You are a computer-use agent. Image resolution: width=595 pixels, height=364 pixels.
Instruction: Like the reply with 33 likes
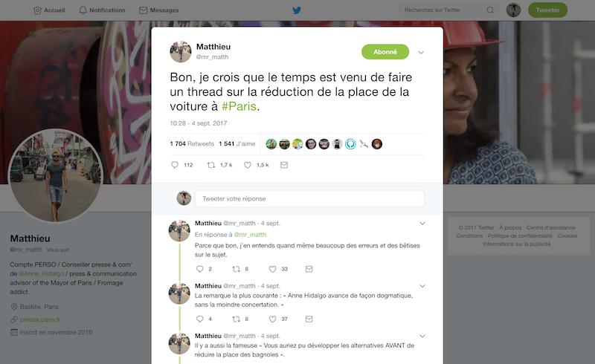click(272, 269)
